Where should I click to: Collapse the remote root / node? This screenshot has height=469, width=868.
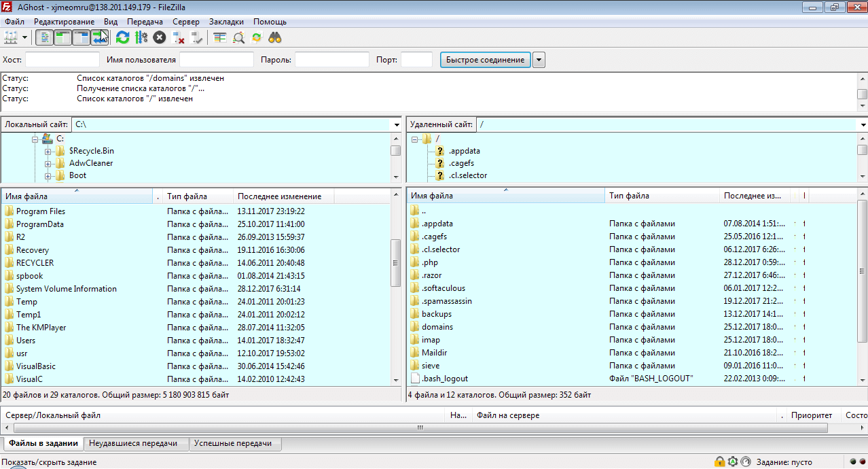pyautogui.click(x=414, y=139)
